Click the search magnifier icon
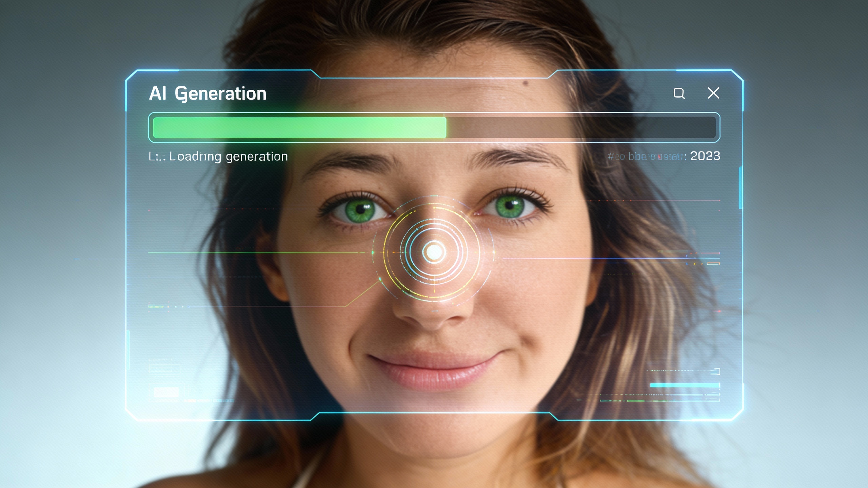The width and height of the screenshot is (868, 488). point(679,93)
